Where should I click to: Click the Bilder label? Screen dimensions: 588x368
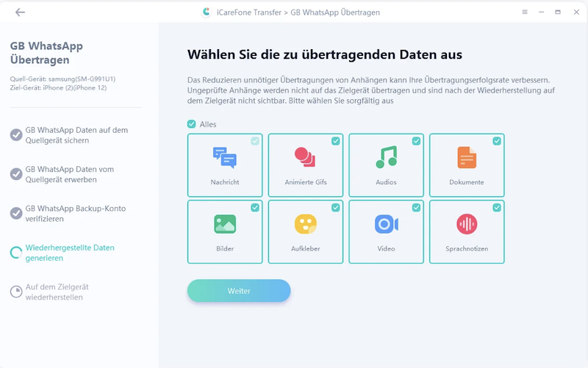(225, 249)
